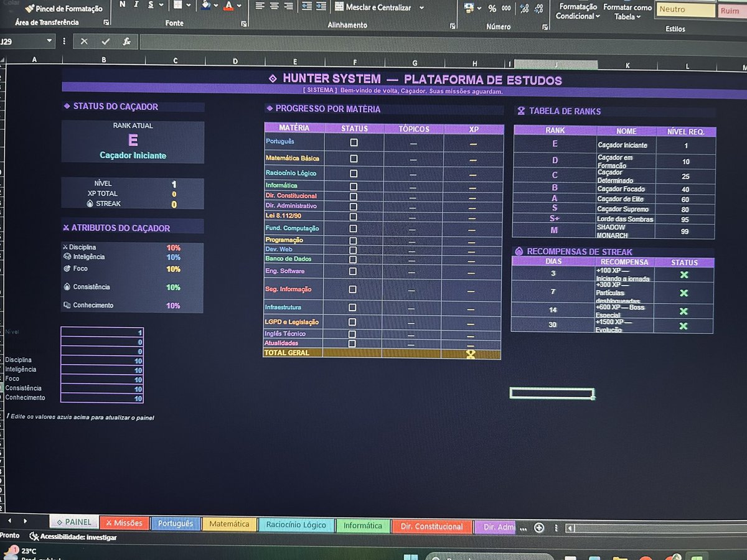Check the Português status checkbox
This screenshot has width=747, height=560.
354,142
